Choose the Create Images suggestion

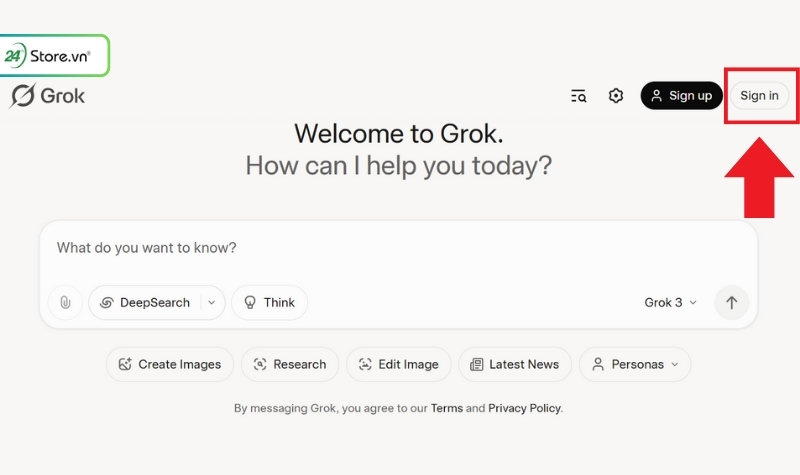coord(170,364)
